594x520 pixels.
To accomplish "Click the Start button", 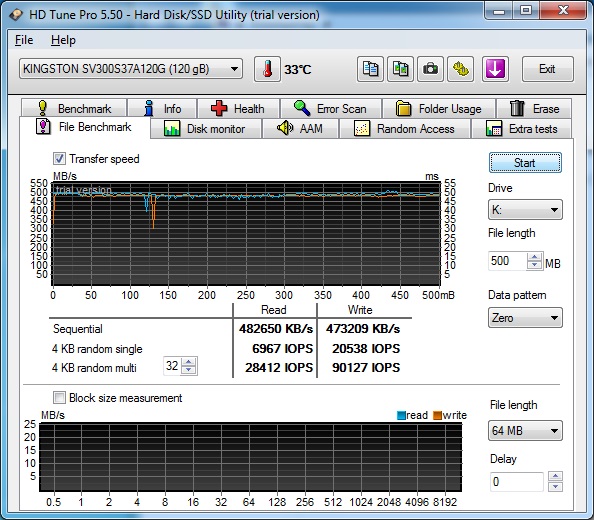I will point(525,163).
